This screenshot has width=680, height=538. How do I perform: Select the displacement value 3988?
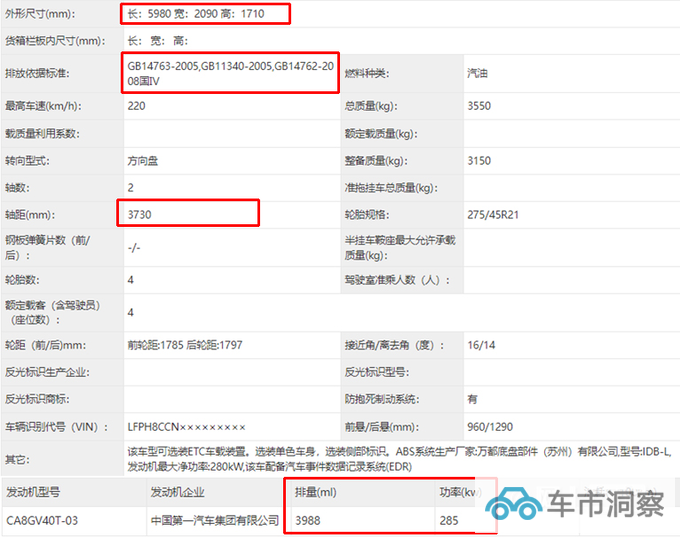tap(307, 520)
